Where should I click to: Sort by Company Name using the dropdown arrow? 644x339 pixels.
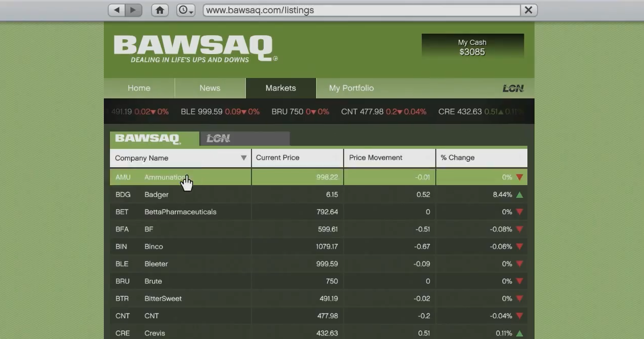click(x=243, y=158)
